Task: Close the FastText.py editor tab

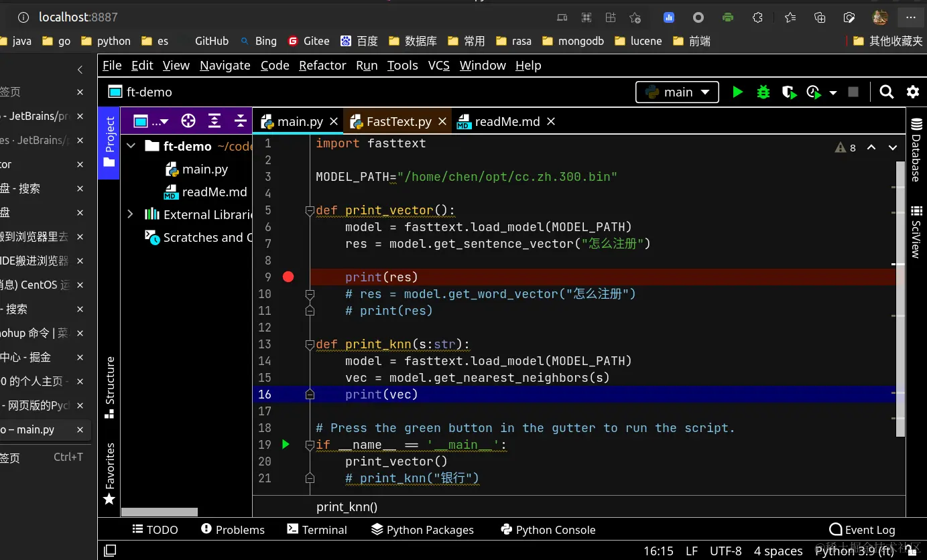Action: pos(442,121)
